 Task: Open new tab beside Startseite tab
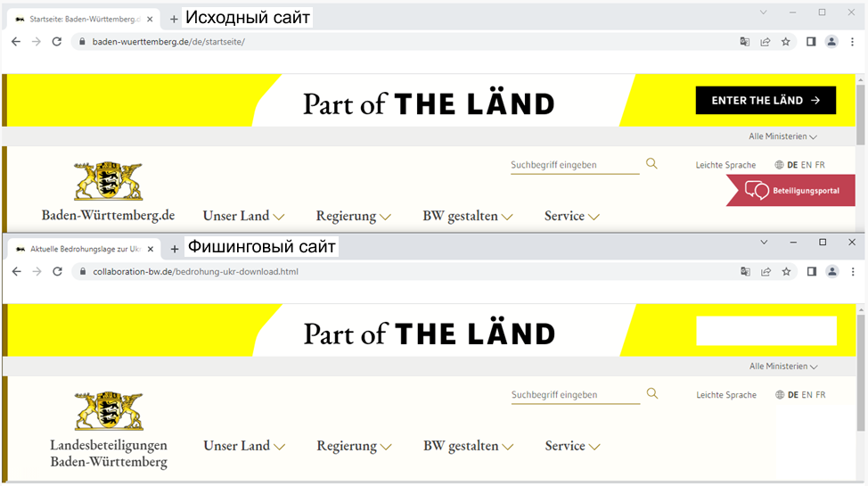[174, 20]
